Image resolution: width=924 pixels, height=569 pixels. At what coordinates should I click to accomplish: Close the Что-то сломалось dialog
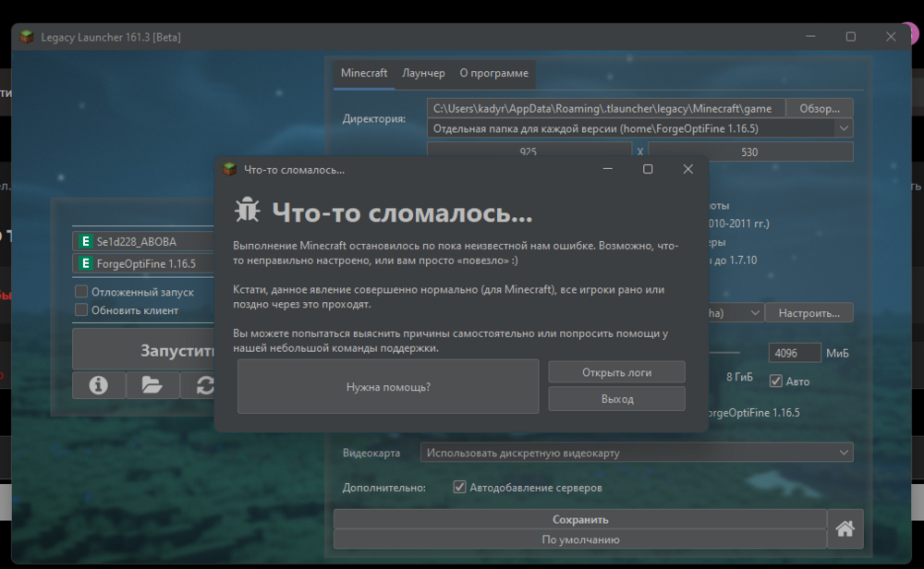[x=687, y=169]
